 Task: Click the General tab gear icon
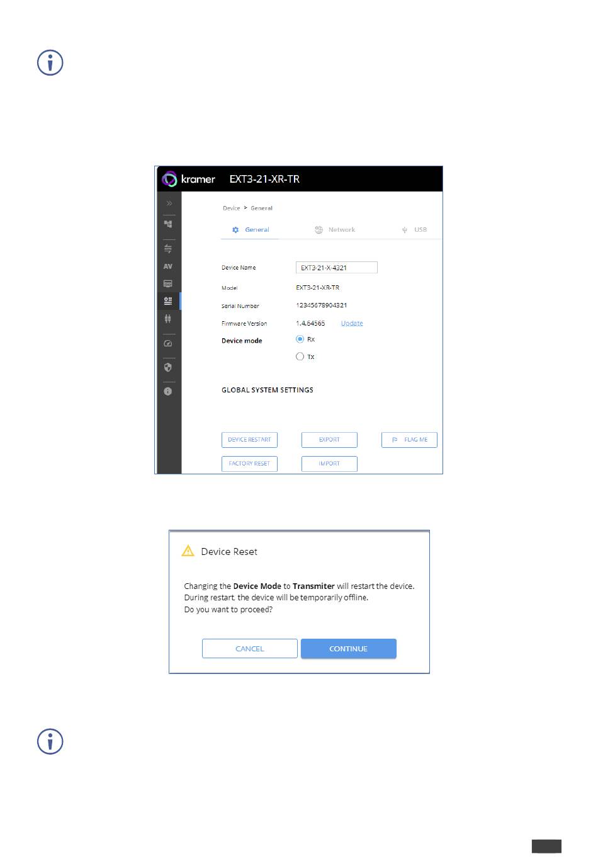(235, 230)
